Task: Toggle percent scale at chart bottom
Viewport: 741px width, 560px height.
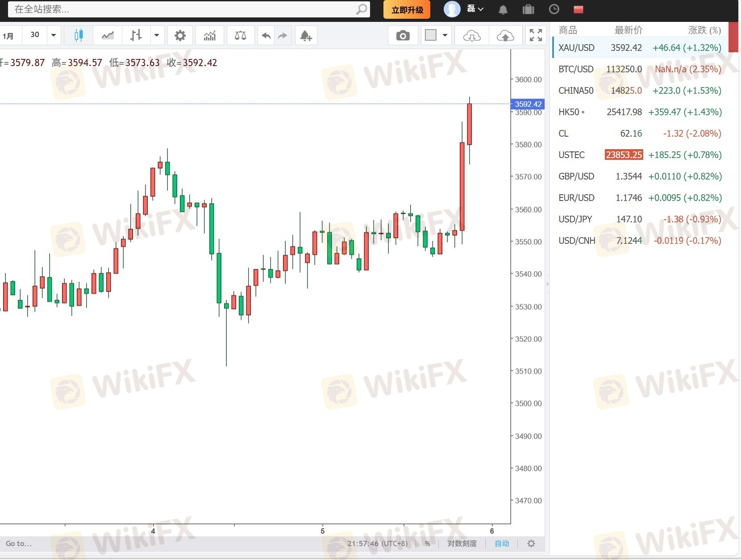Action: coord(428,543)
